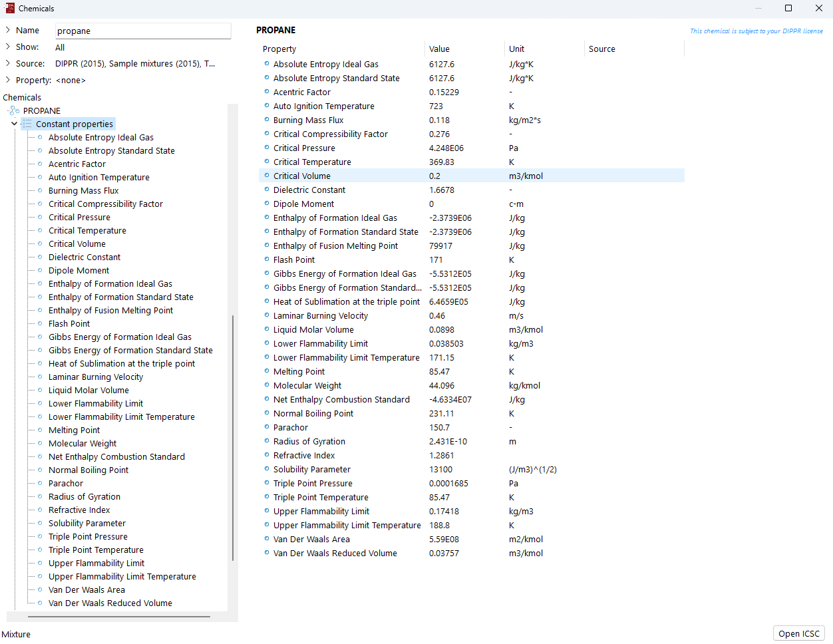Click the bullet icon for Triple Point Pressure in tree
This screenshot has width=833, height=644.
click(x=40, y=536)
